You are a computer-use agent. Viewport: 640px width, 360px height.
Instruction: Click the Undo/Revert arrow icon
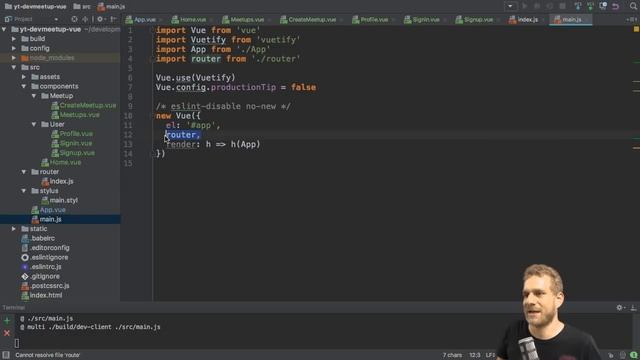coord(616,6)
